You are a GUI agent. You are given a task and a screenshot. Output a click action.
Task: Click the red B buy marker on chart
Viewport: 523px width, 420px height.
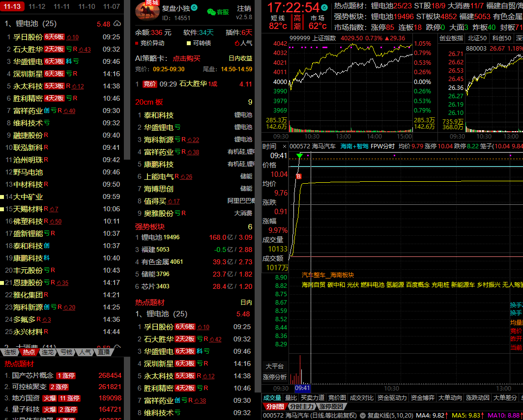click(x=298, y=176)
